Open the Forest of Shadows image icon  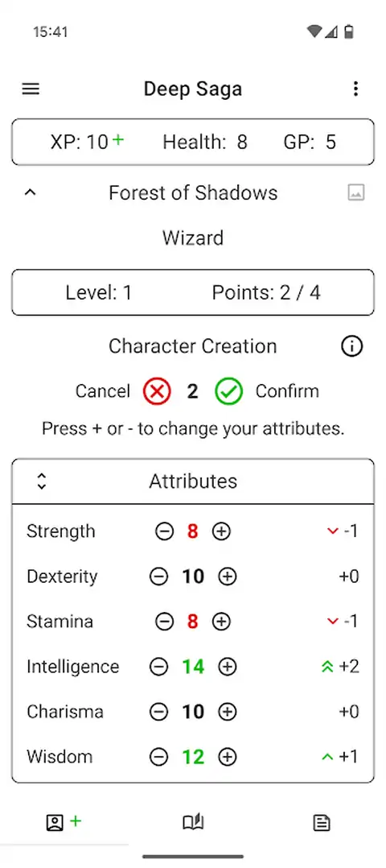355,192
